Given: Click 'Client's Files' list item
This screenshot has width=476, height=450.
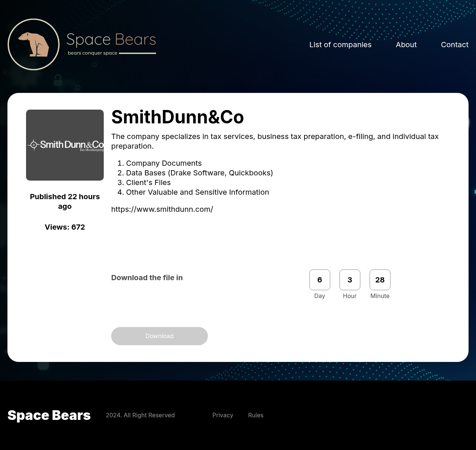Looking at the screenshot, I should [x=148, y=182].
